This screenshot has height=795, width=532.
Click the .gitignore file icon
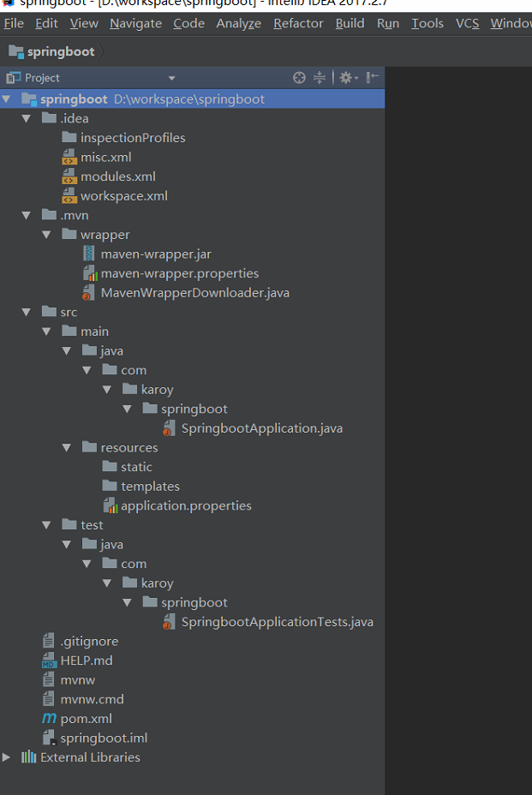[48, 641]
